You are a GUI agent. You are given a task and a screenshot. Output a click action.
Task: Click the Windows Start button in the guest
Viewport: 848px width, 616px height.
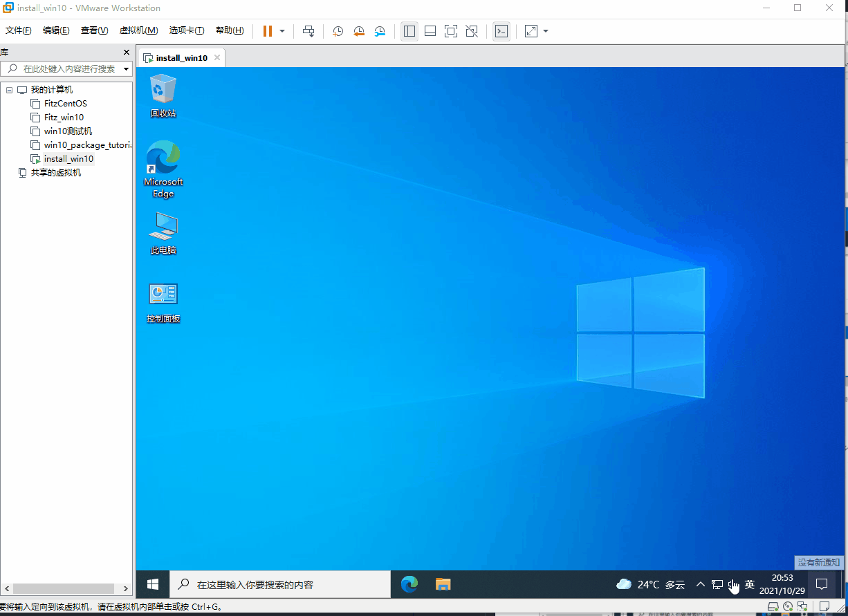coord(153,584)
